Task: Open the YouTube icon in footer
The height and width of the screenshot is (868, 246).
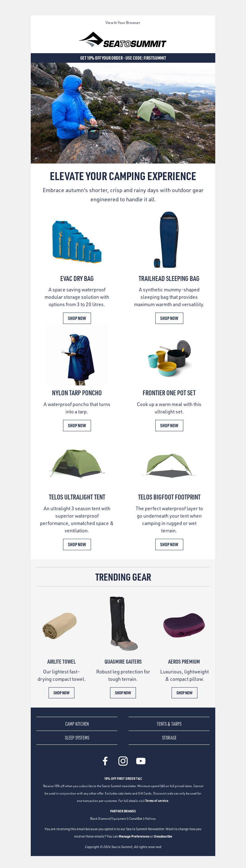Action: pyautogui.click(x=141, y=761)
